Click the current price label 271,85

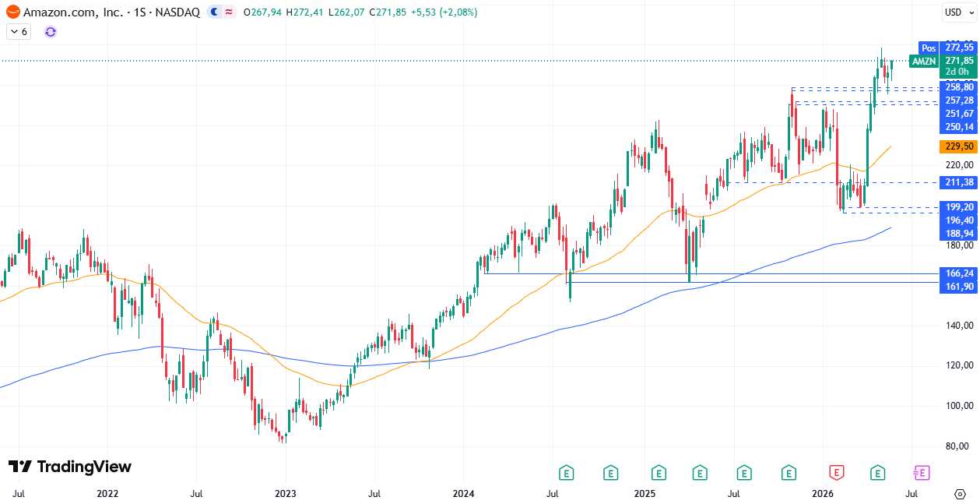[x=960, y=61]
